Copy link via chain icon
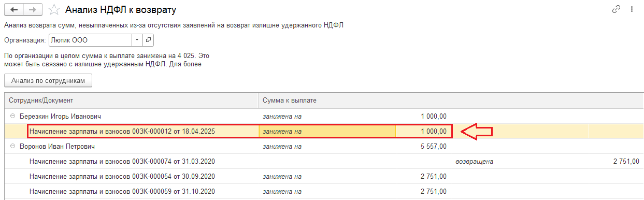This screenshot has width=644, height=200. pyautogui.click(x=616, y=9)
